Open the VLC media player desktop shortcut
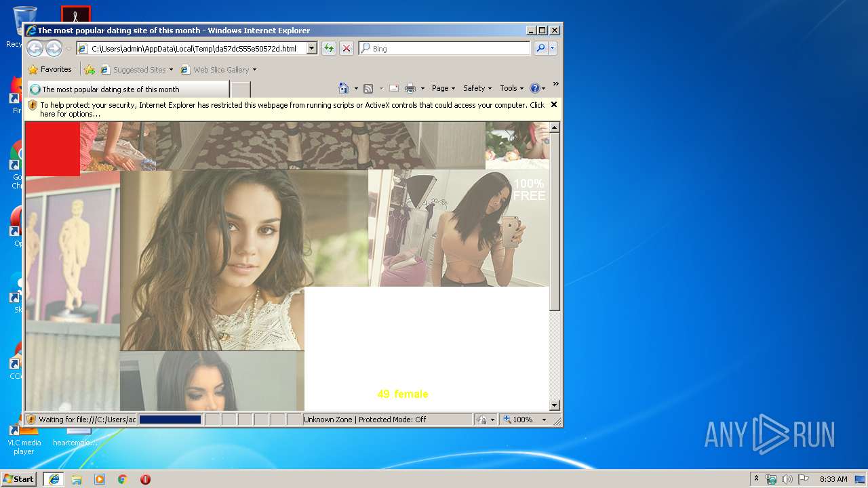The image size is (868, 488). click(x=24, y=439)
